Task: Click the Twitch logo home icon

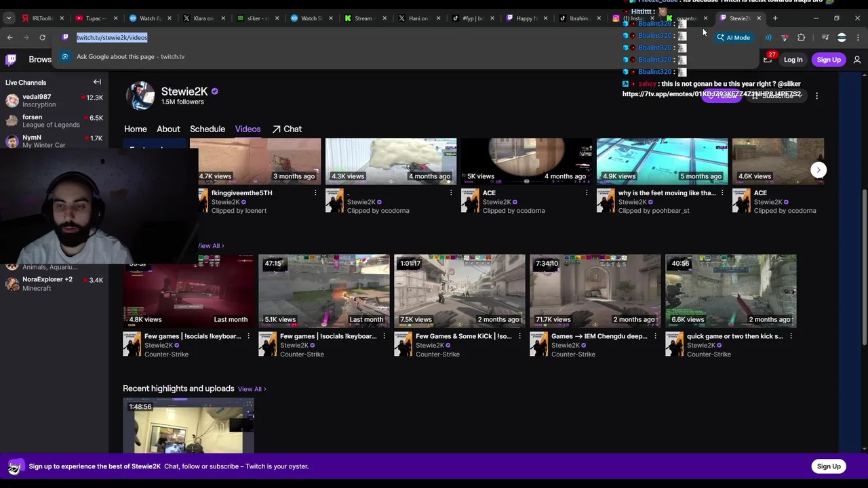Action: [x=11, y=60]
